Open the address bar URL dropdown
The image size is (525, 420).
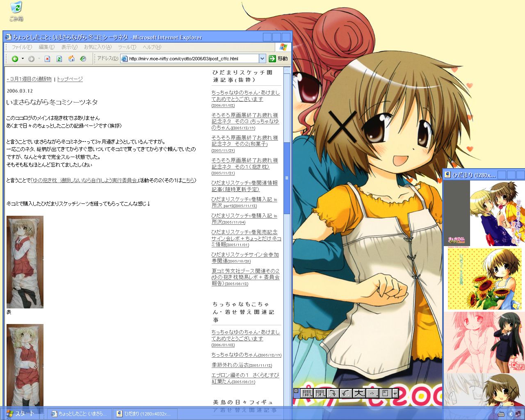click(262, 59)
